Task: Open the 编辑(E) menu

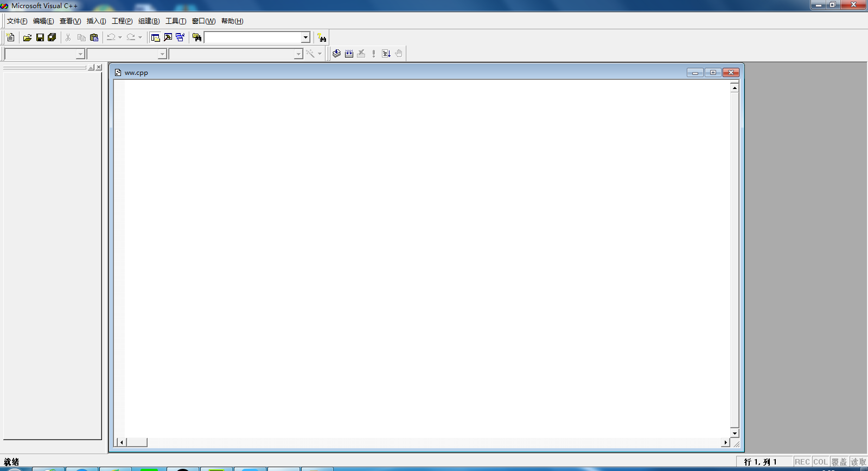Action: pyautogui.click(x=43, y=21)
